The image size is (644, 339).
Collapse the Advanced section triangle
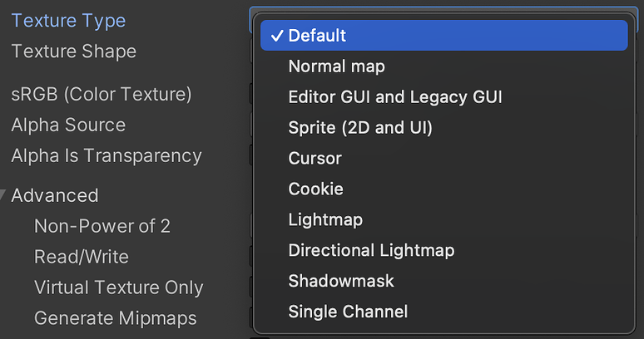5,195
